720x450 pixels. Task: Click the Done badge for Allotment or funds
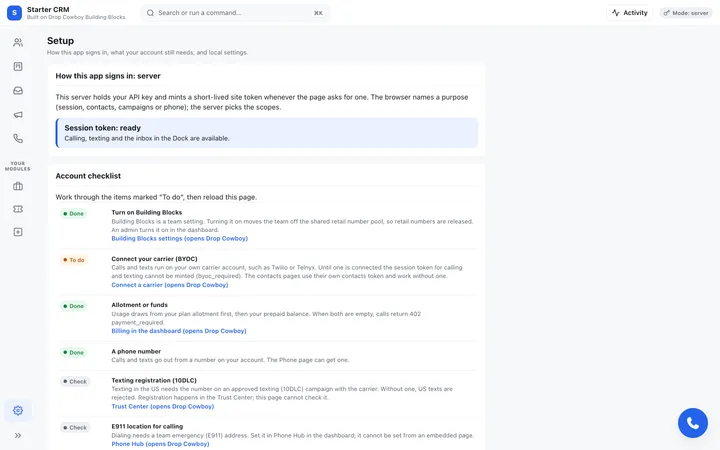[73, 306]
